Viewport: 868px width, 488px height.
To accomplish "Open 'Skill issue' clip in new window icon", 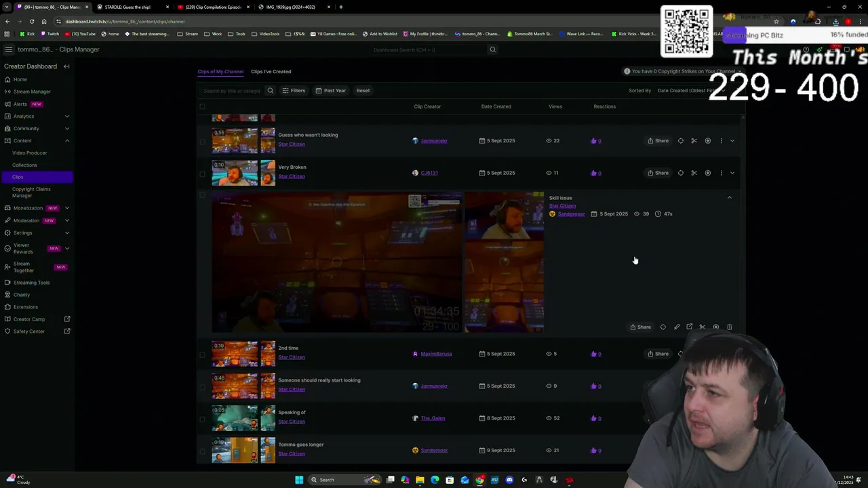I will (689, 327).
